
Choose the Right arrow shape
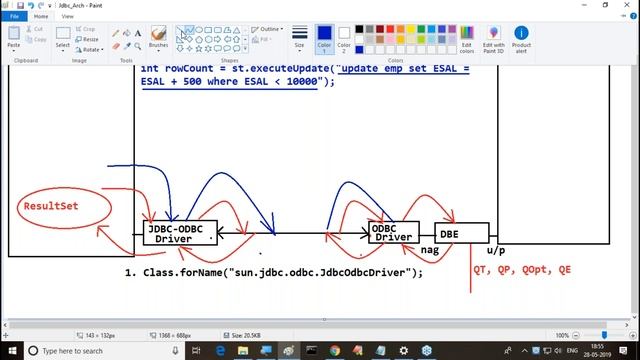tap(218, 40)
